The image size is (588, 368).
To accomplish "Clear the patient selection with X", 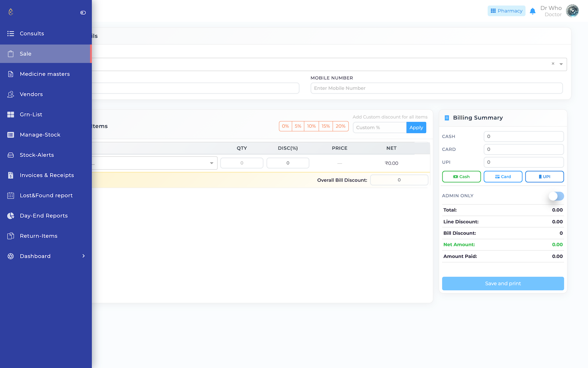I will click(x=553, y=64).
